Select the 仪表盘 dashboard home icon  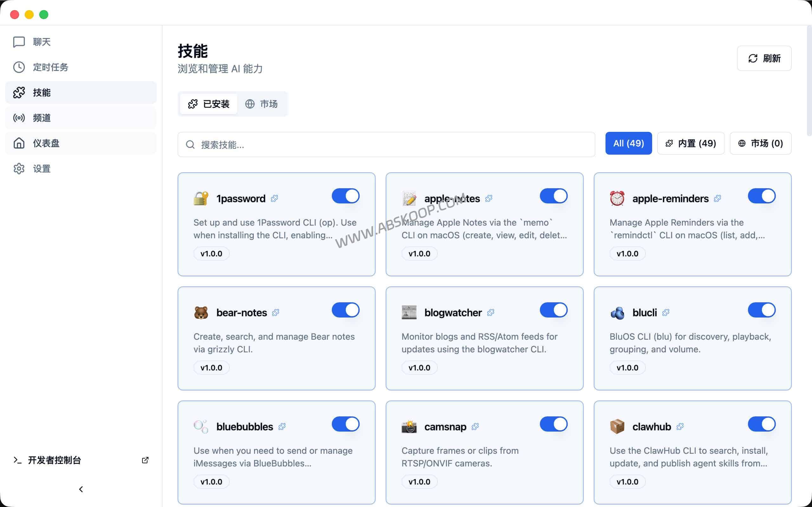click(x=19, y=143)
